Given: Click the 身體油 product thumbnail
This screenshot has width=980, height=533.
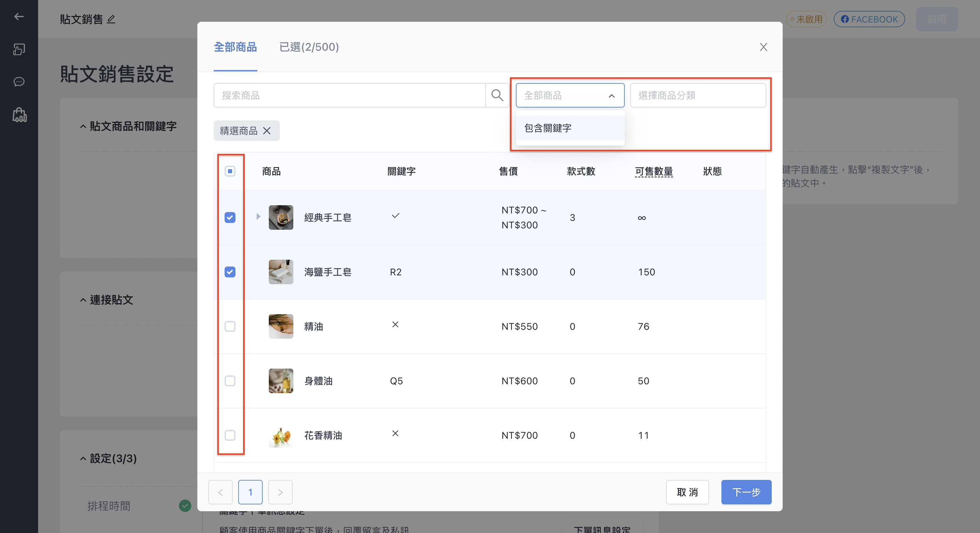Looking at the screenshot, I should 281,381.
